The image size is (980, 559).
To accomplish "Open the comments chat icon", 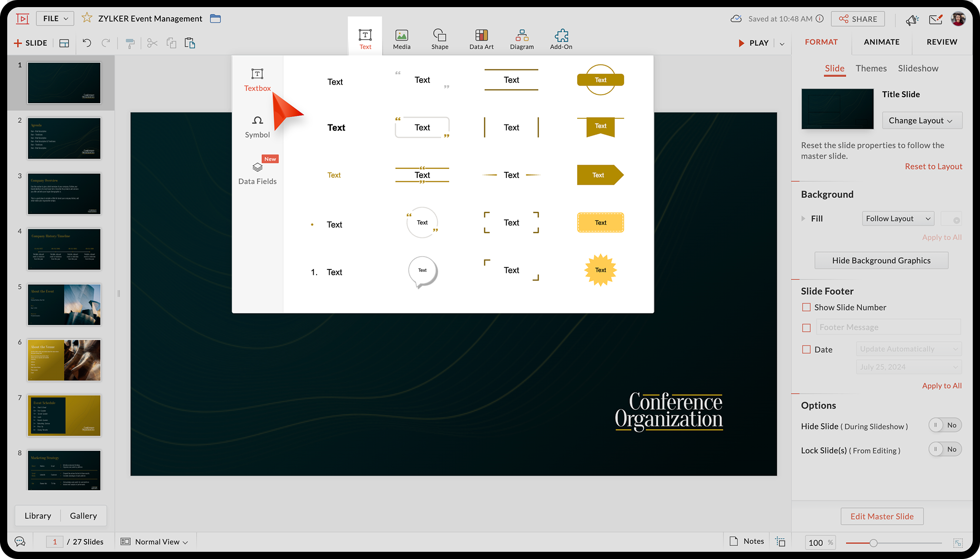I will pos(20,541).
